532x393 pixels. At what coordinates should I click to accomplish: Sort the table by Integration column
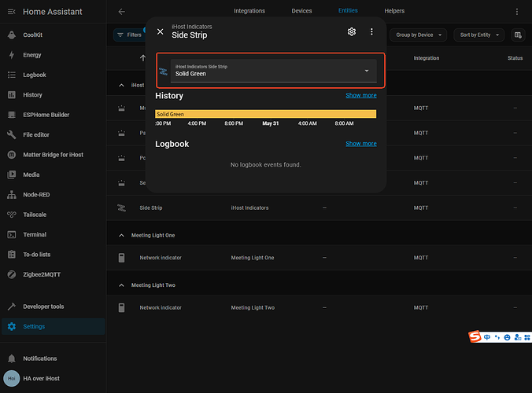(426, 58)
